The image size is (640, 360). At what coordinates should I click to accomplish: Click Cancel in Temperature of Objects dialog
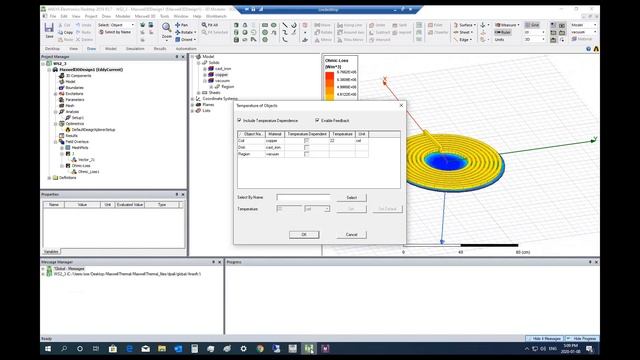(351, 235)
